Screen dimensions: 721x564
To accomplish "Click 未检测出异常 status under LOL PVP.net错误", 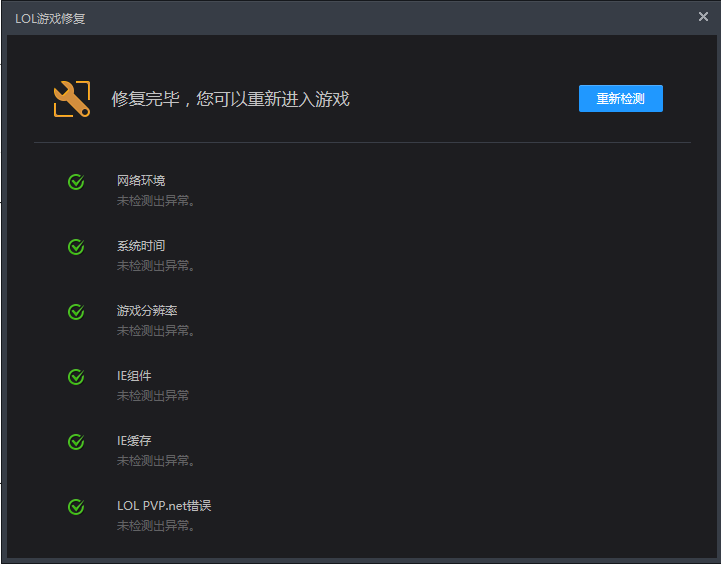I will click(x=155, y=525).
